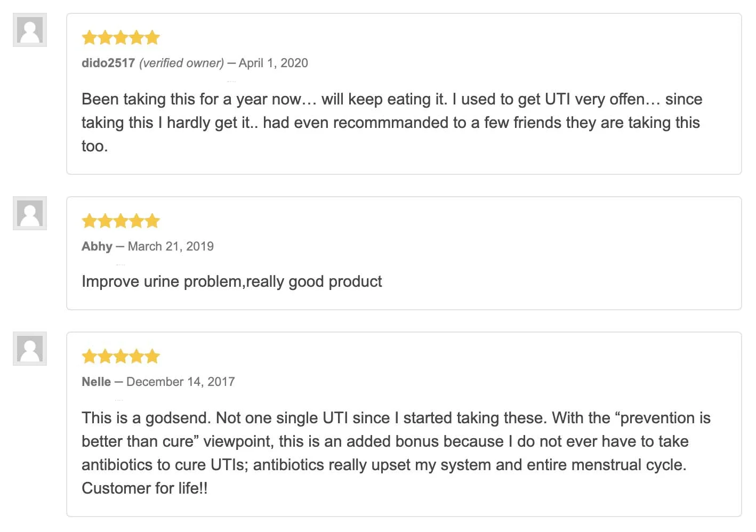Click review text starting "Been taking this"
This screenshot has width=756, height=532.
[391, 123]
